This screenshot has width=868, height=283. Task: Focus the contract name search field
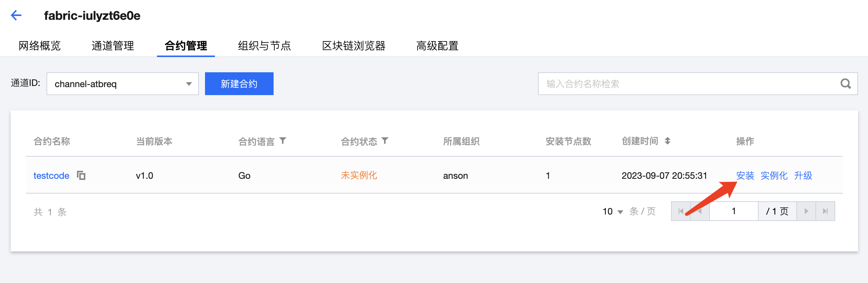(686, 84)
